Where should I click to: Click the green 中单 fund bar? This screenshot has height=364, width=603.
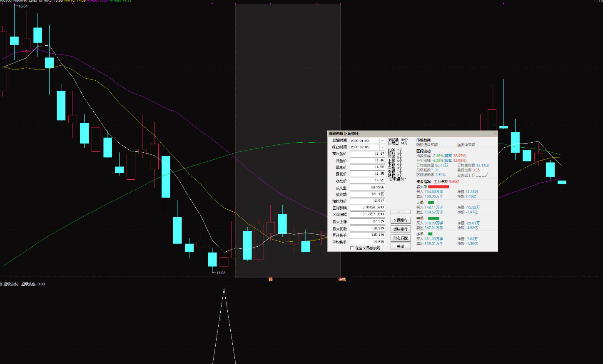434,218
